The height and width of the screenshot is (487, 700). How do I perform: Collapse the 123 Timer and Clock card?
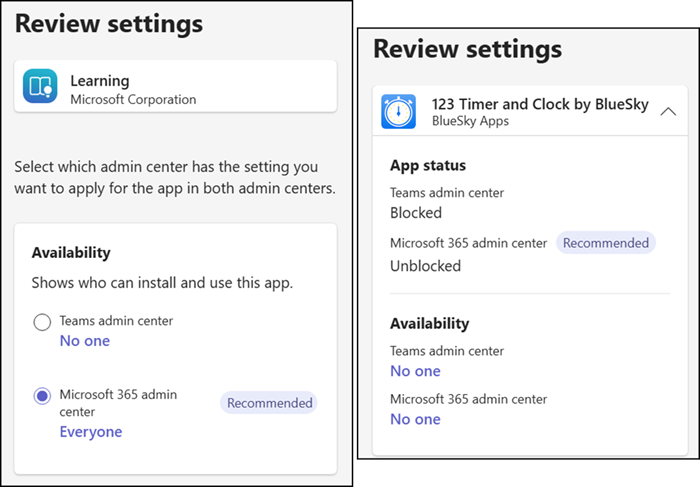pyautogui.click(x=668, y=112)
